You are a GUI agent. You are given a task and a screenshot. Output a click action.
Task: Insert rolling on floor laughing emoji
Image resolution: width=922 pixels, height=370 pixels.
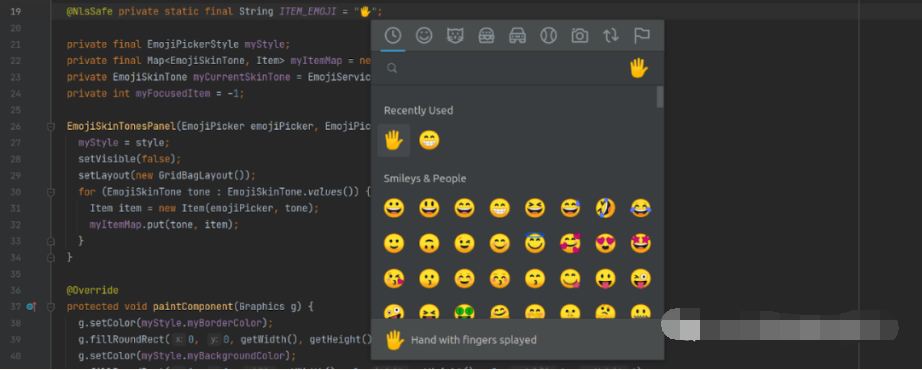606,208
